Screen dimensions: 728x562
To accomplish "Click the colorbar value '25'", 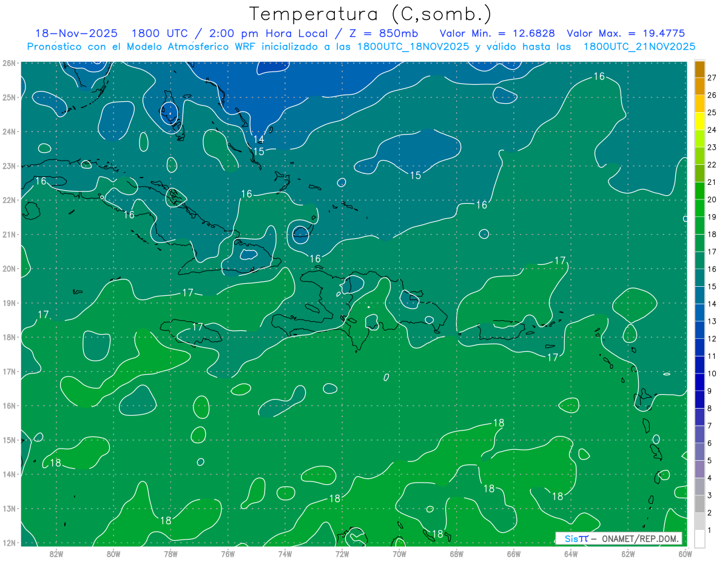I will click(x=712, y=113).
